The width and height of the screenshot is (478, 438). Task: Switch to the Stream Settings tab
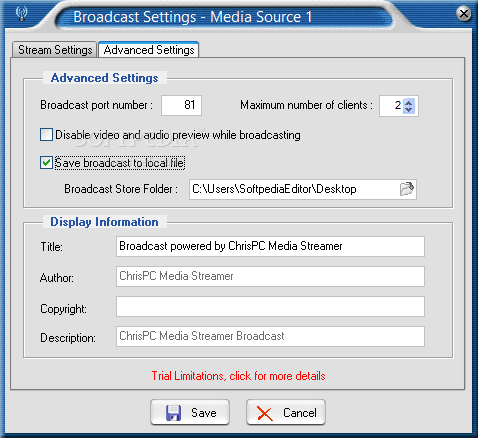(55, 50)
